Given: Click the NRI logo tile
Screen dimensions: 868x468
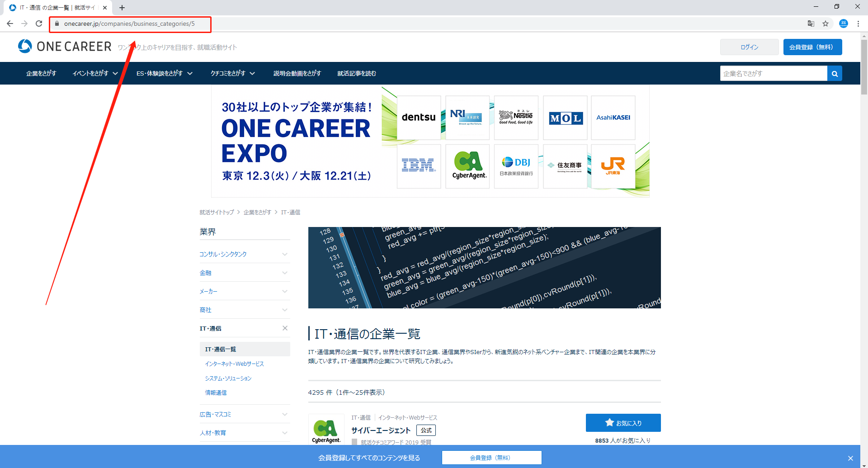Looking at the screenshot, I should (467, 118).
